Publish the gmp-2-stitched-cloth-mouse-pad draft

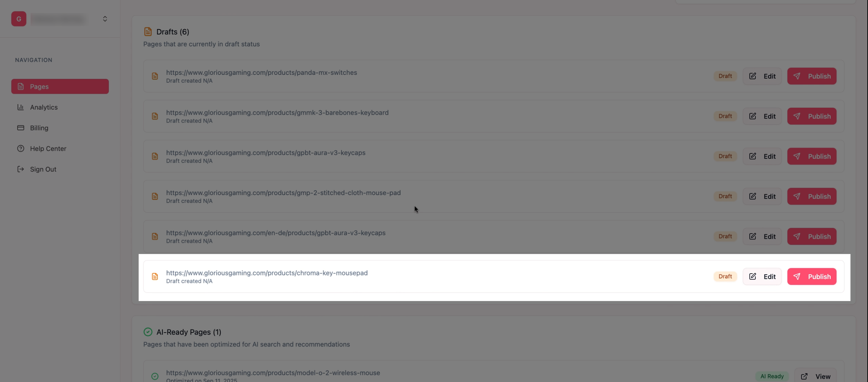click(x=812, y=196)
